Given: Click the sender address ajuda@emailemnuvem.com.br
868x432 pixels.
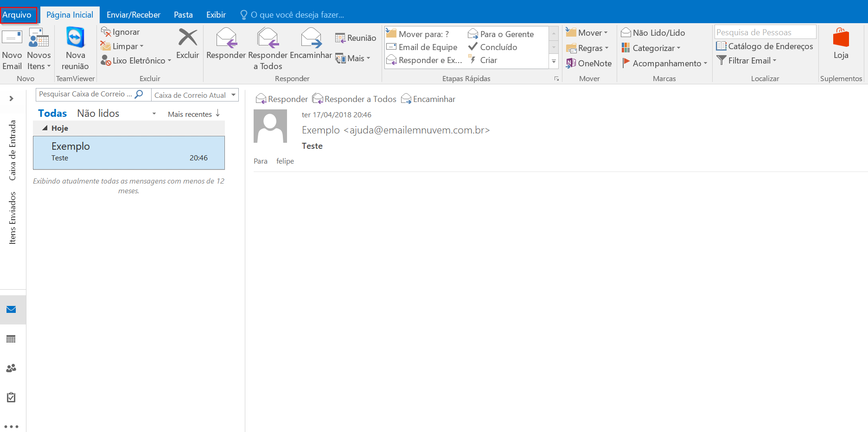Looking at the screenshot, I should click(417, 130).
